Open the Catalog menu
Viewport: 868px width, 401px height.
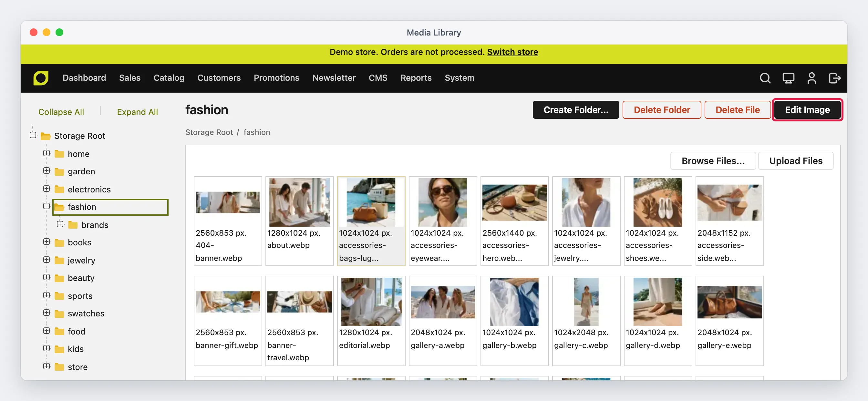[169, 78]
